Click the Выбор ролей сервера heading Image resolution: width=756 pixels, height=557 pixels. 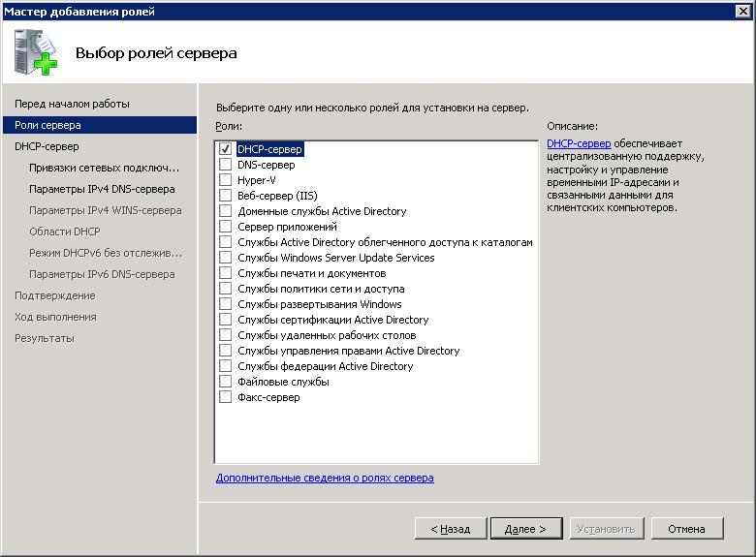[x=156, y=52]
